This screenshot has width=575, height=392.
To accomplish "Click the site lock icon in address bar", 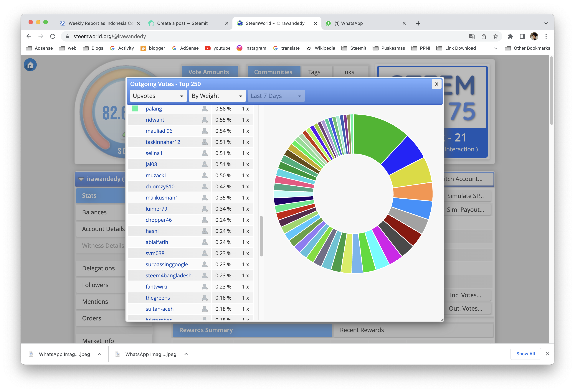I will coord(67,36).
